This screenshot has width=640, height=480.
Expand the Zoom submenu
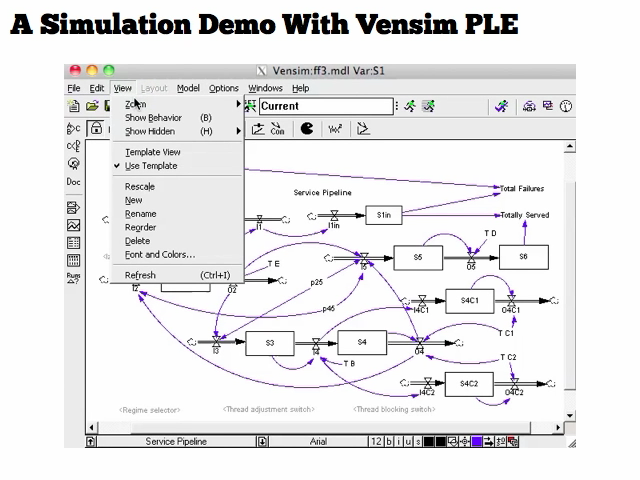(x=178, y=104)
